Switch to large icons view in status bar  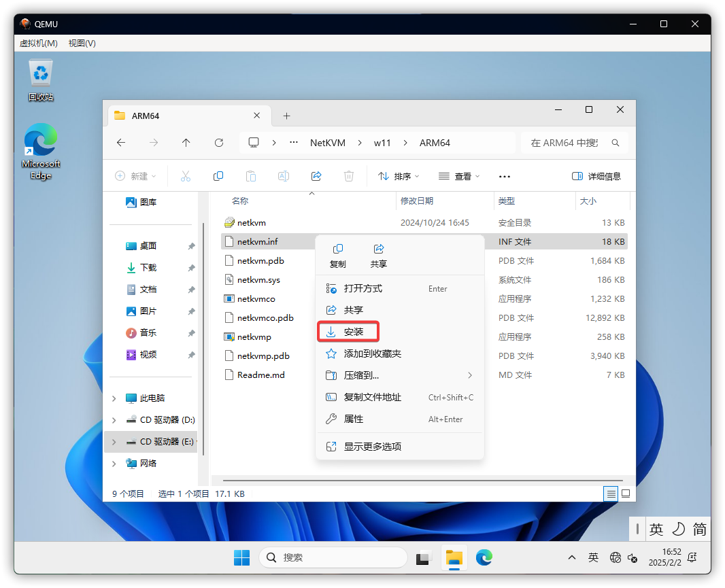pos(626,494)
